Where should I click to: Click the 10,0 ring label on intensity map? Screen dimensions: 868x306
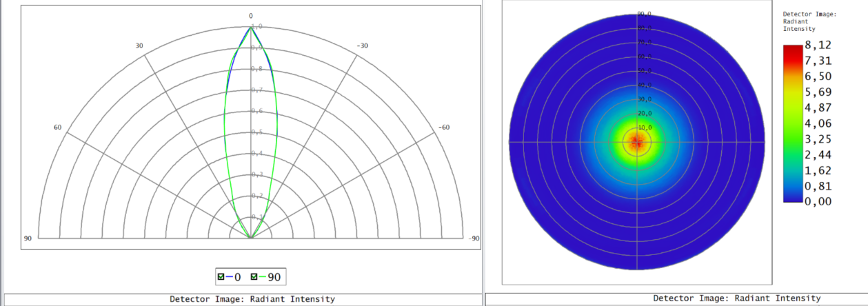pos(644,127)
